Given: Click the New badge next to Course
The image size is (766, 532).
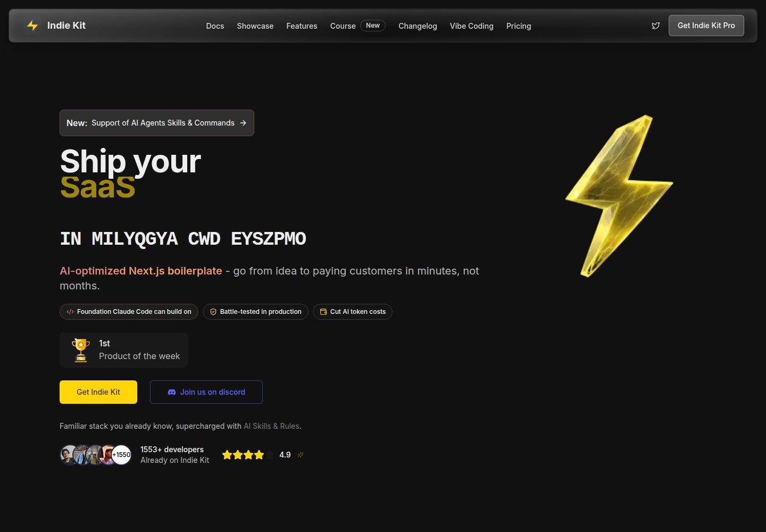Looking at the screenshot, I should 373,26.
